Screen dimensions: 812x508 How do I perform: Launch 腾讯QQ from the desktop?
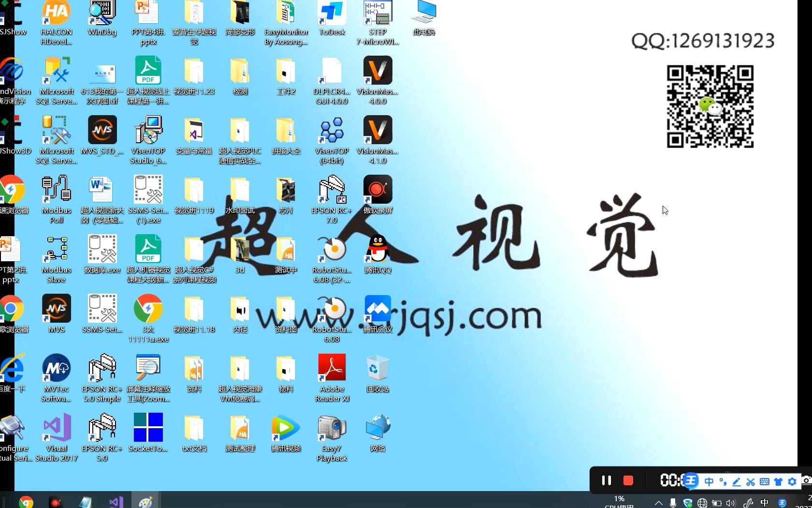377,254
